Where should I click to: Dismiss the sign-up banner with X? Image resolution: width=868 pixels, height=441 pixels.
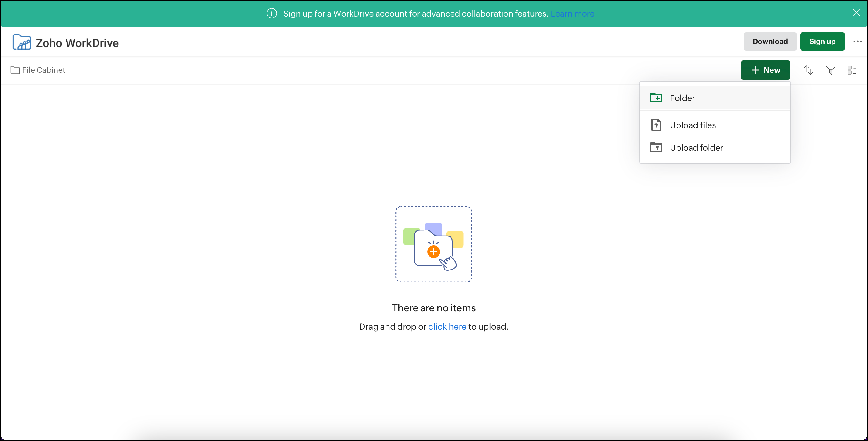coord(856,13)
